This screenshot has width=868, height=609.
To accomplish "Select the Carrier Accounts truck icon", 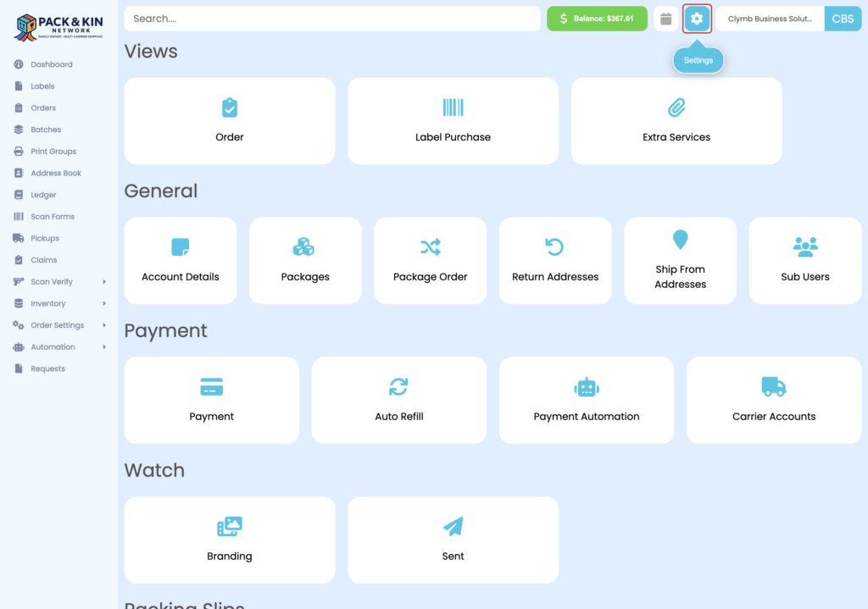I will click(773, 385).
